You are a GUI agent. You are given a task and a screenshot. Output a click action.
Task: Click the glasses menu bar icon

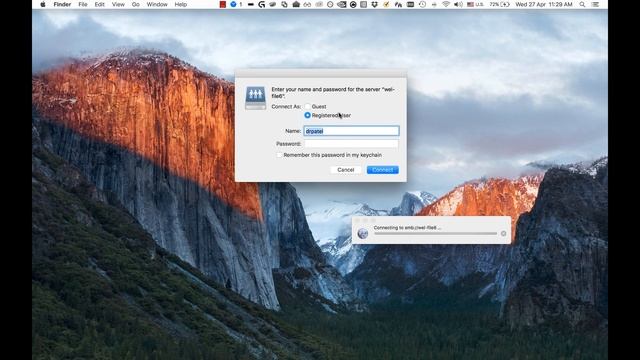tap(307, 4)
